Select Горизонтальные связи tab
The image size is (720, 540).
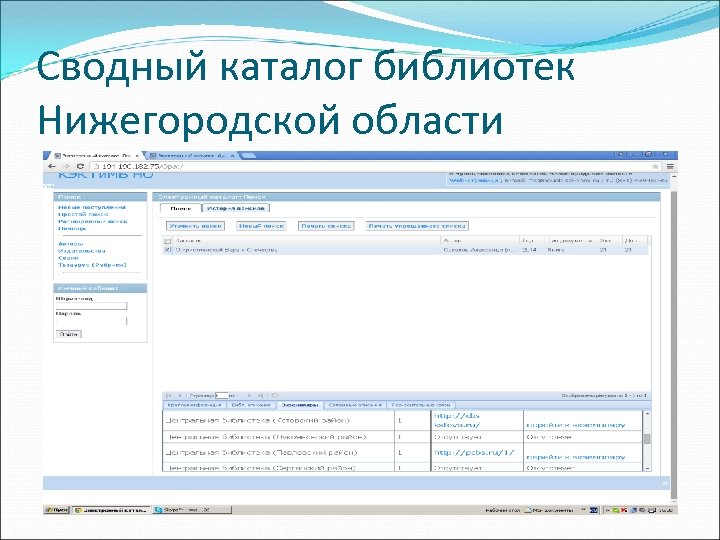(x=421, y=405)
